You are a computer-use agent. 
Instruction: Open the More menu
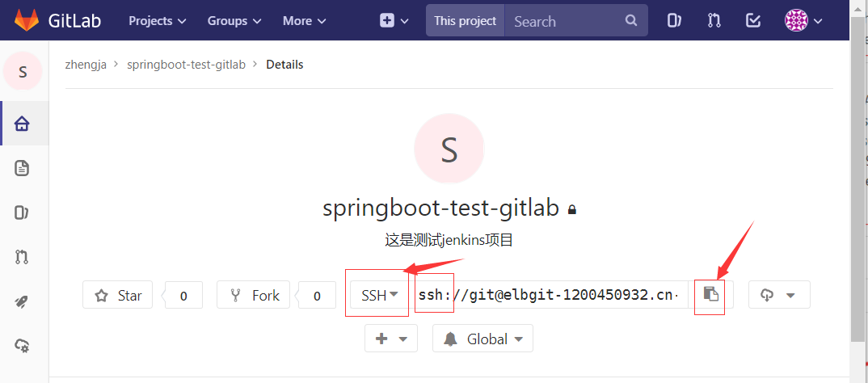point(304,21)
